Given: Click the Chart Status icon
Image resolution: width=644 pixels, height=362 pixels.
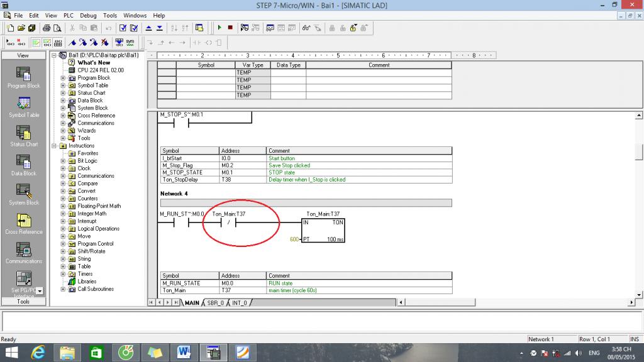Looking at the screenshot, I should click(x=270, y=28).
